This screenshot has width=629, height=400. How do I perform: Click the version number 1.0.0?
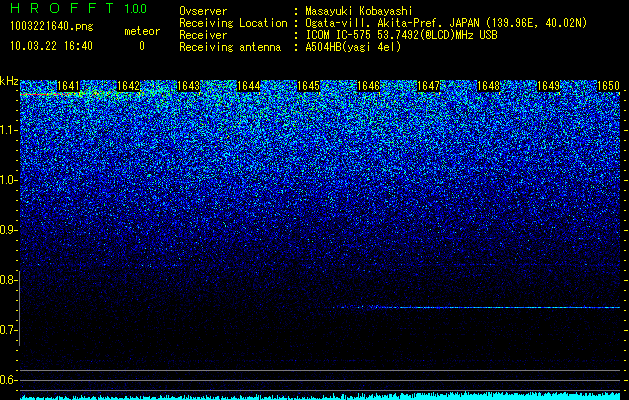tap(136, 8)
